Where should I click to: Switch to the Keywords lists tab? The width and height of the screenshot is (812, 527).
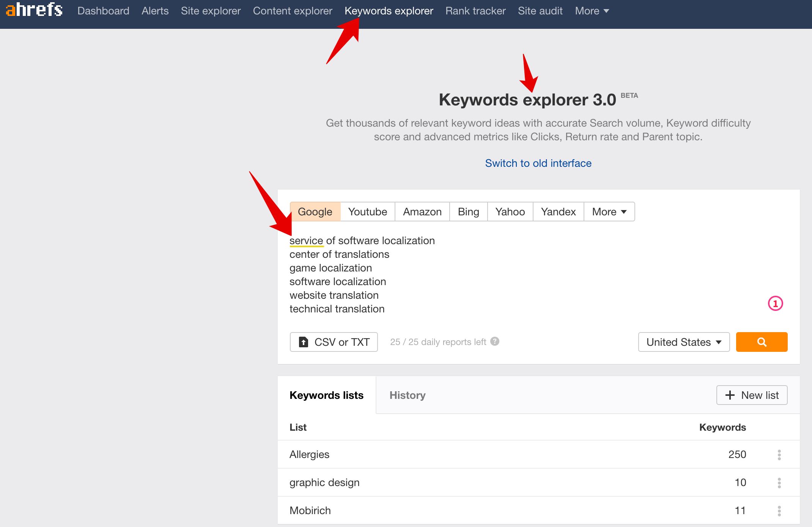(326, 395)
